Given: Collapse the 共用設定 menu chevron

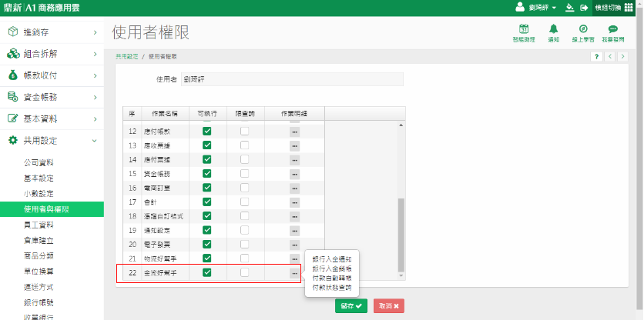Looking at the screenshot, I should click(x=95, y=141).
